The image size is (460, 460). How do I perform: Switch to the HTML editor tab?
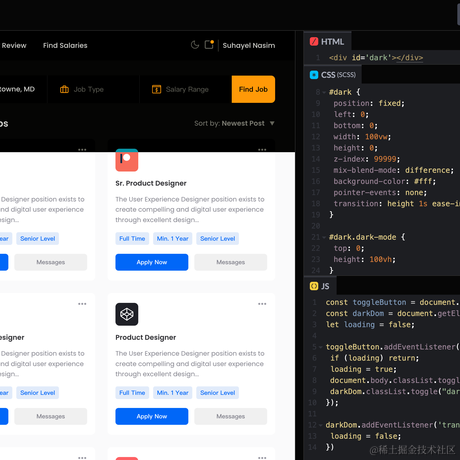click(327, 41)
